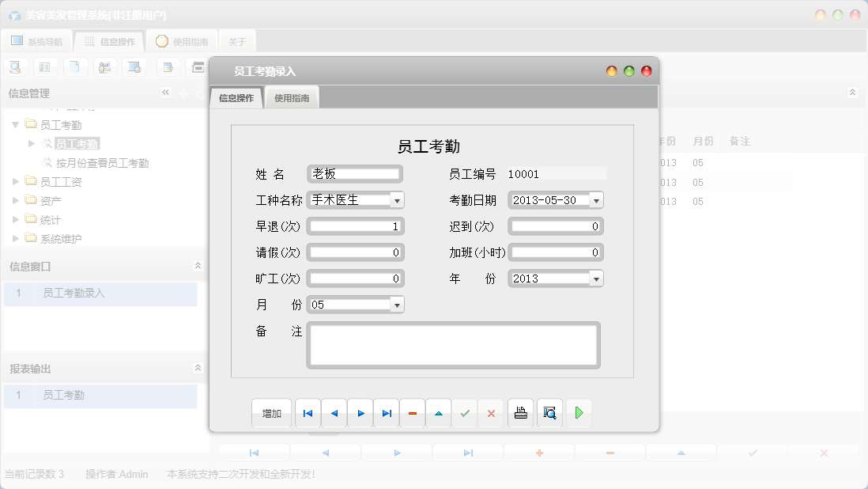The height and width of the screenshot is (489, 868).
Task: Open the 月份 month dropdown
Action: click(398, 304)
